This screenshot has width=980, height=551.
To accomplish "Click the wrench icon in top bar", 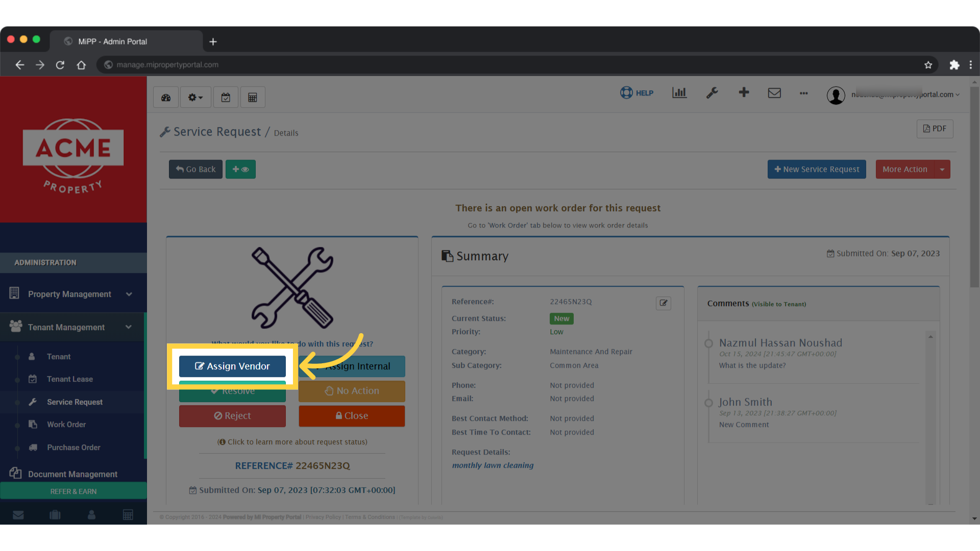I will [x=712, y=93].
